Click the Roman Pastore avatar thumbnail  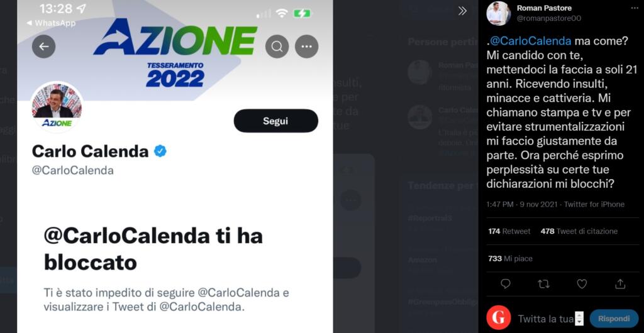point(498,14)
